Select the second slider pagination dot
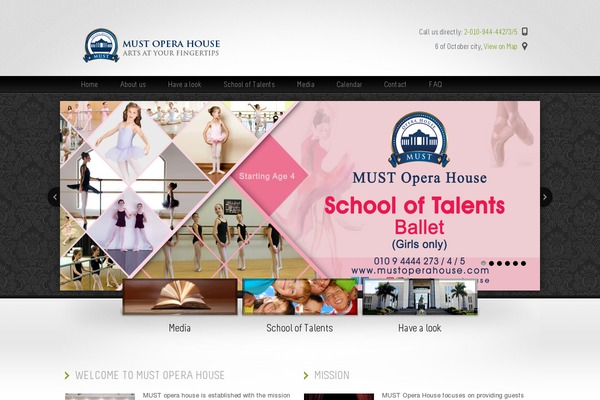The height and width of the screenshot is (400, 600). pos(492,263)
